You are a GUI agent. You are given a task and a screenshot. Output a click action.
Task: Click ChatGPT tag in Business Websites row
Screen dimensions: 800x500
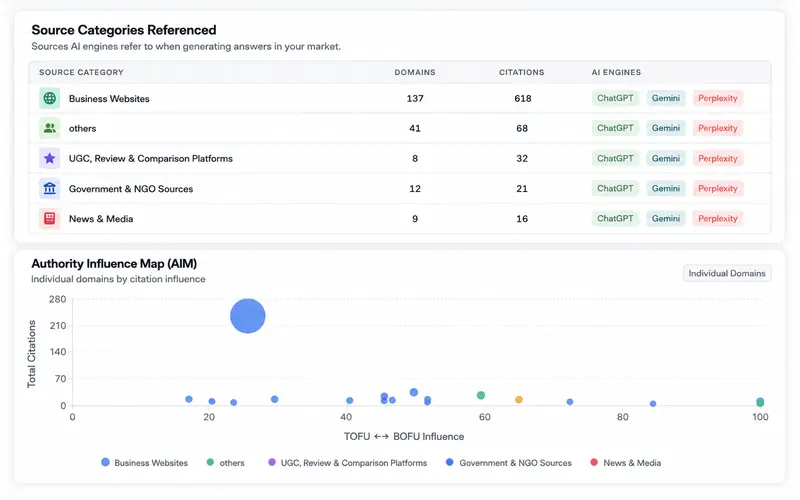pyautogui.click(x=615, y=98)
